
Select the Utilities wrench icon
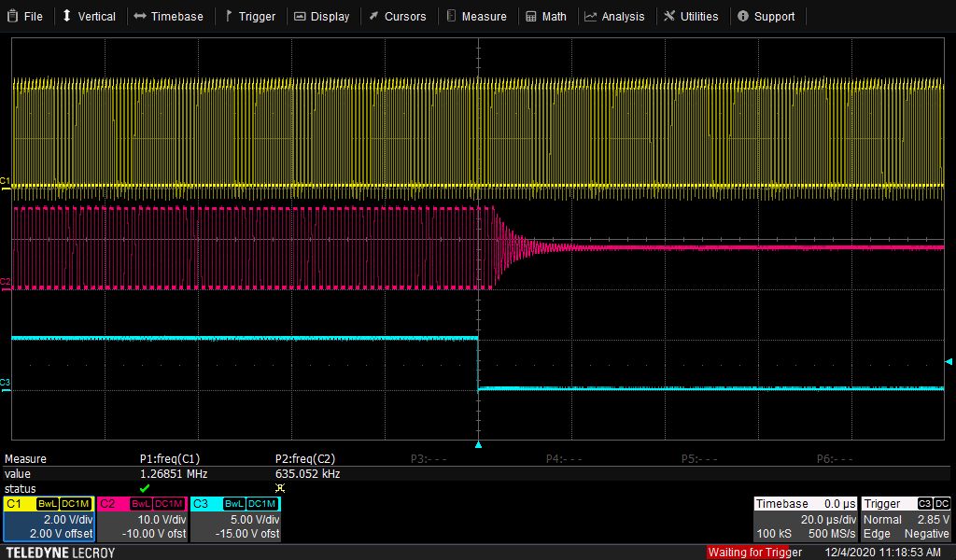(670, 16)
